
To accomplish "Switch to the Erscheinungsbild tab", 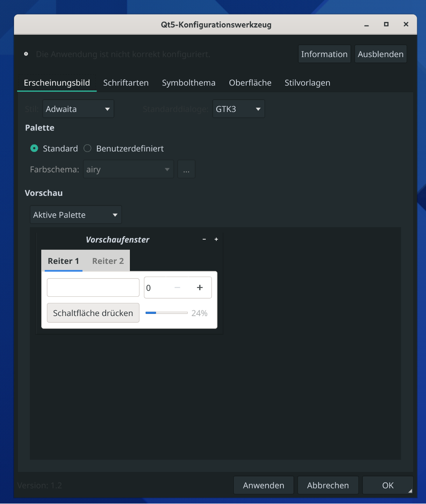I will [x=57, y=83].
